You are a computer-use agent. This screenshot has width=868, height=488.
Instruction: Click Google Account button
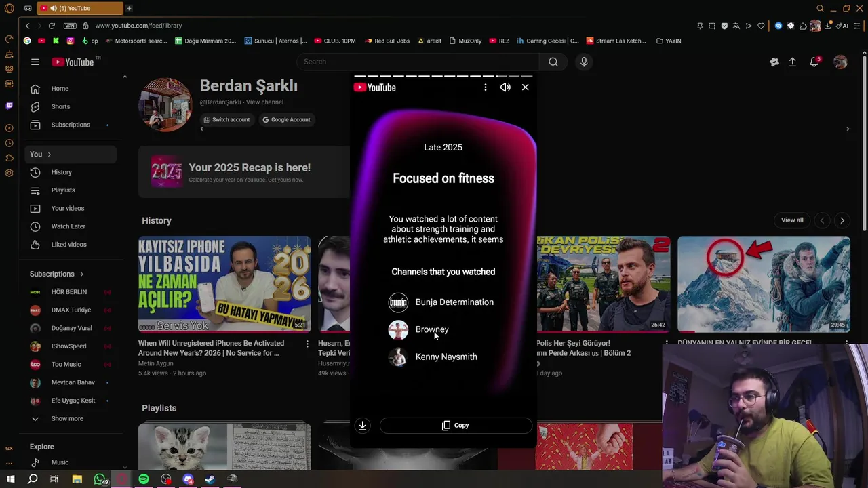(x=286, y=119)
